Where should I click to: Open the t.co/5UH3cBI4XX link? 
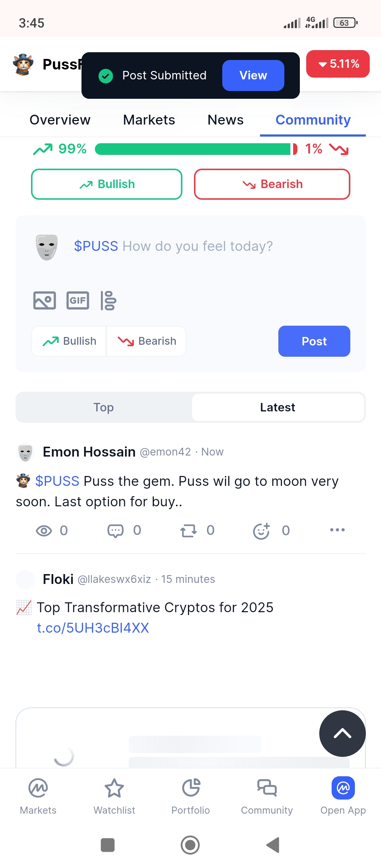click(x=93, y=628)
